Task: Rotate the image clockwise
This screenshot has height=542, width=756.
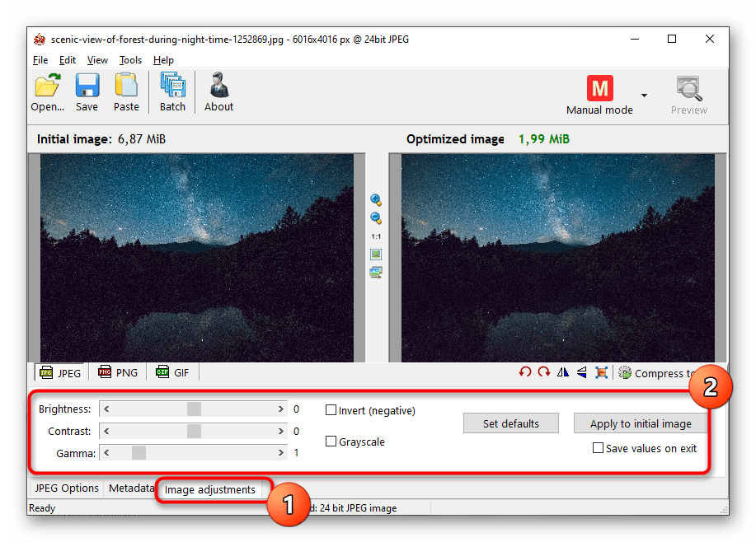Action: [x=544, y=372]
